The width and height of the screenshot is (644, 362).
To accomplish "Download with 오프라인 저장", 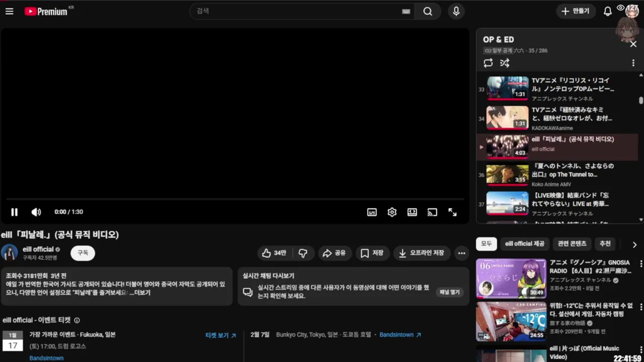I will [x=422, y=253].
